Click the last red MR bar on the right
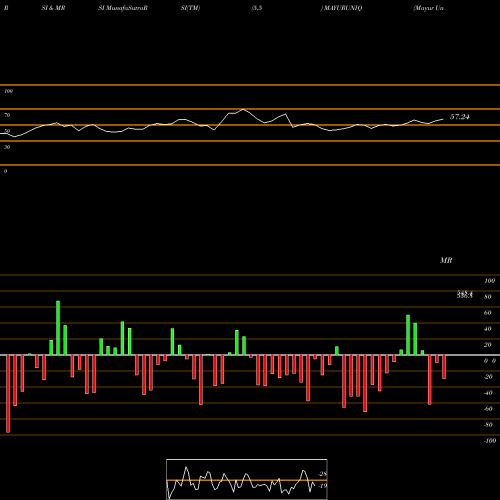The image size is (500, 500). click(444, 367)
